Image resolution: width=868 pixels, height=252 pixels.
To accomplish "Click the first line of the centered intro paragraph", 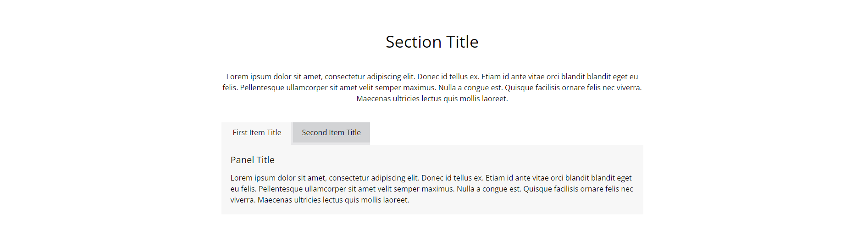I will pyautogui.click(x=432, y=77).
